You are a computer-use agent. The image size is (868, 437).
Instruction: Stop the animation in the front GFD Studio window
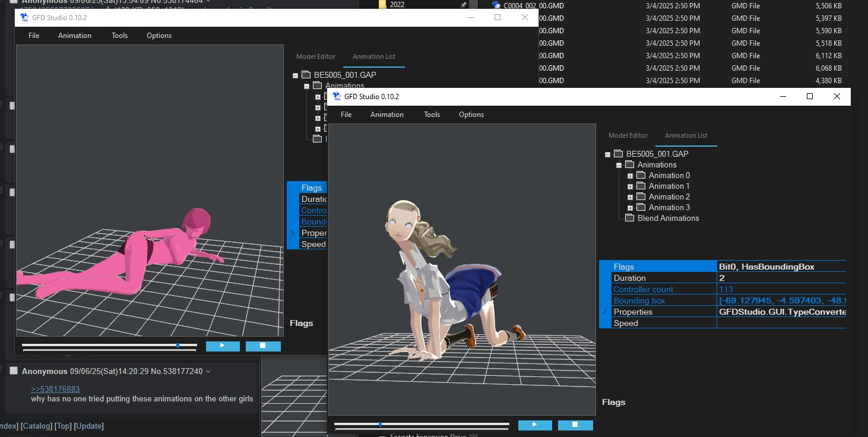(575, 425)
